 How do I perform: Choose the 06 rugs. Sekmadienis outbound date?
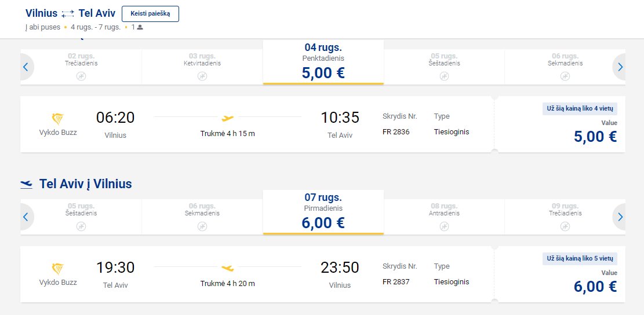click(565, 67)
